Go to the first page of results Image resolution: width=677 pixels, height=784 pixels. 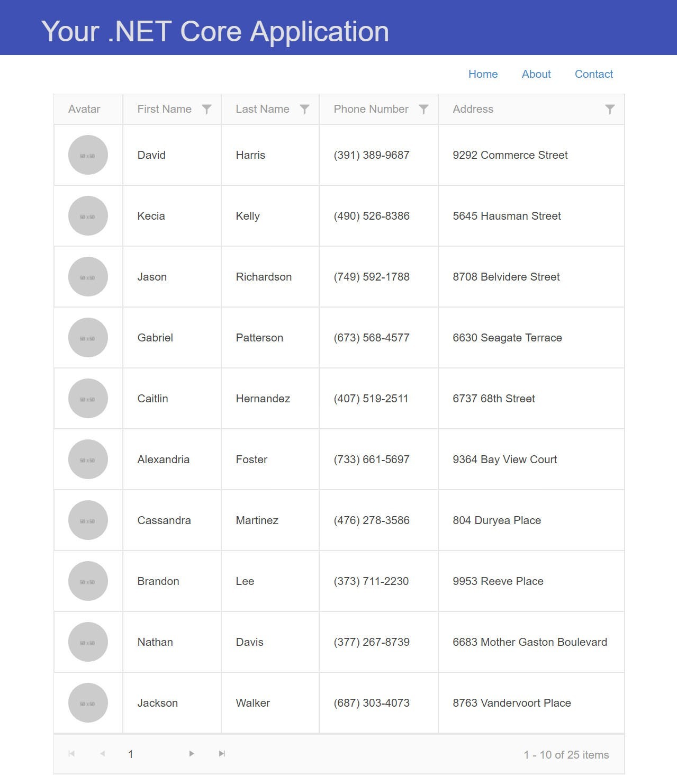[73, 754]
